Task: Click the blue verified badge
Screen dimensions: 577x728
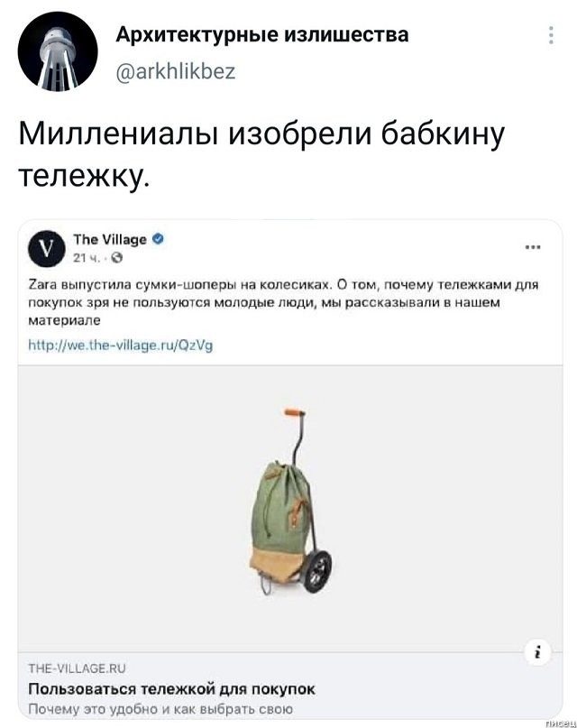Action: [158, 239]
